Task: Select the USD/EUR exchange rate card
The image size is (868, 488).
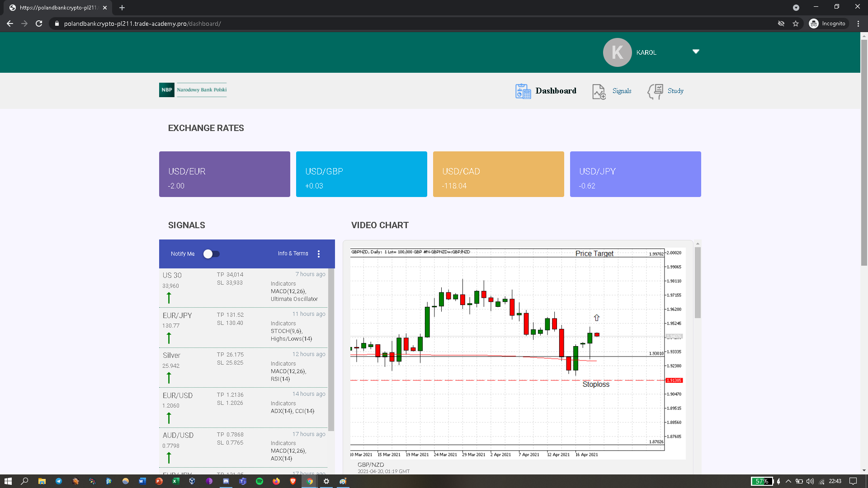Action: (224, 174)
